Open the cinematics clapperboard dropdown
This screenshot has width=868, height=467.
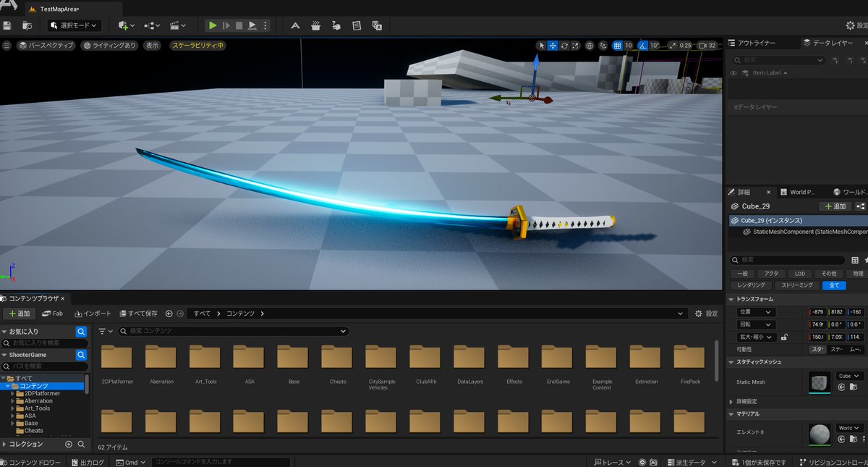click(178, 25)
